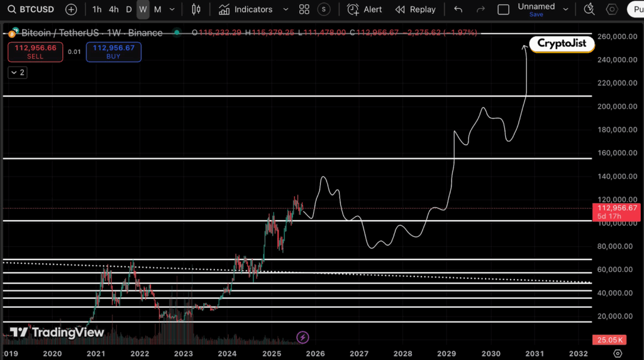Click the red SELL price button
644x360 pixels.
[x=35, y=52]
